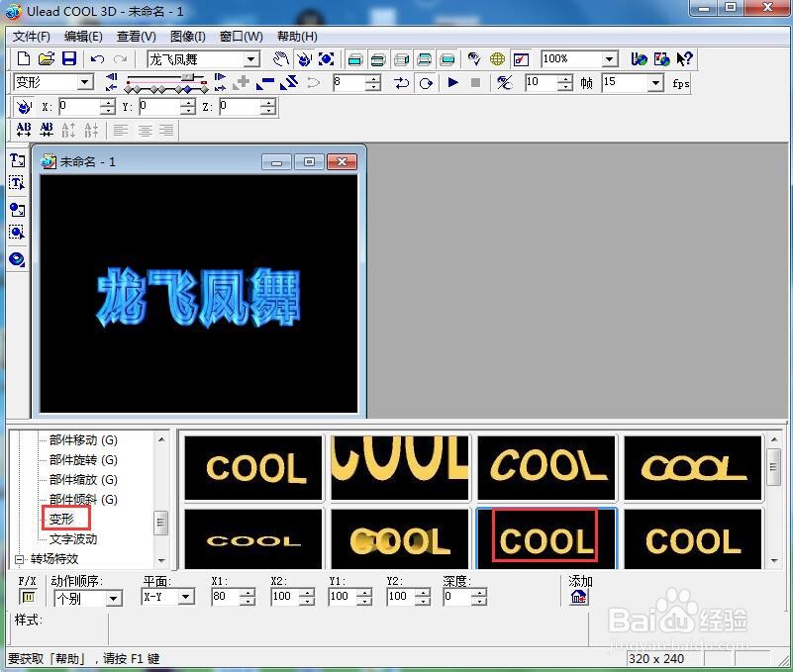Open the 100% zoom dropdown

(610, 59)
